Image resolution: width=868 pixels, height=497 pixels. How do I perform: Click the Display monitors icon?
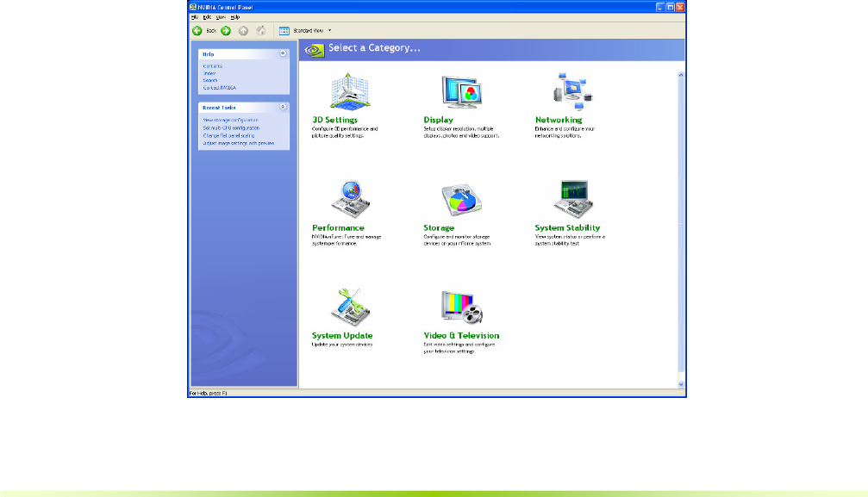coord(462,92)
